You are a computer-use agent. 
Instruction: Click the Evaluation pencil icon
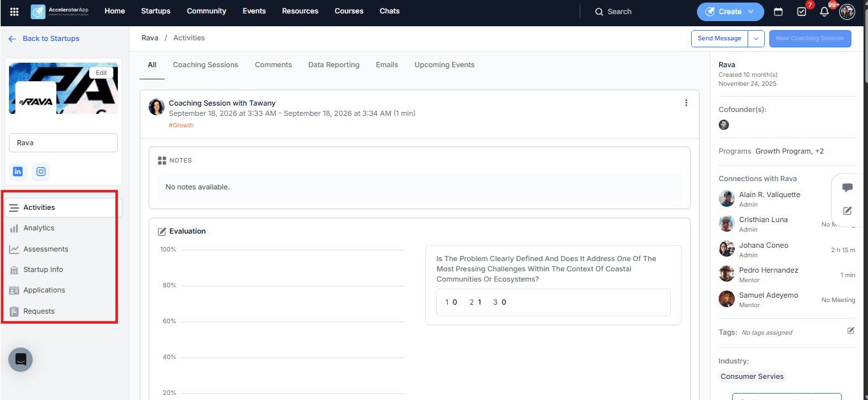tap(162, 231)
